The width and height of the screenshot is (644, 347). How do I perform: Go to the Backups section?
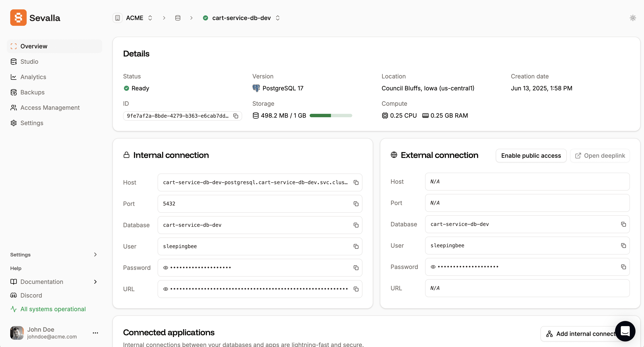(x=32, y=92)
